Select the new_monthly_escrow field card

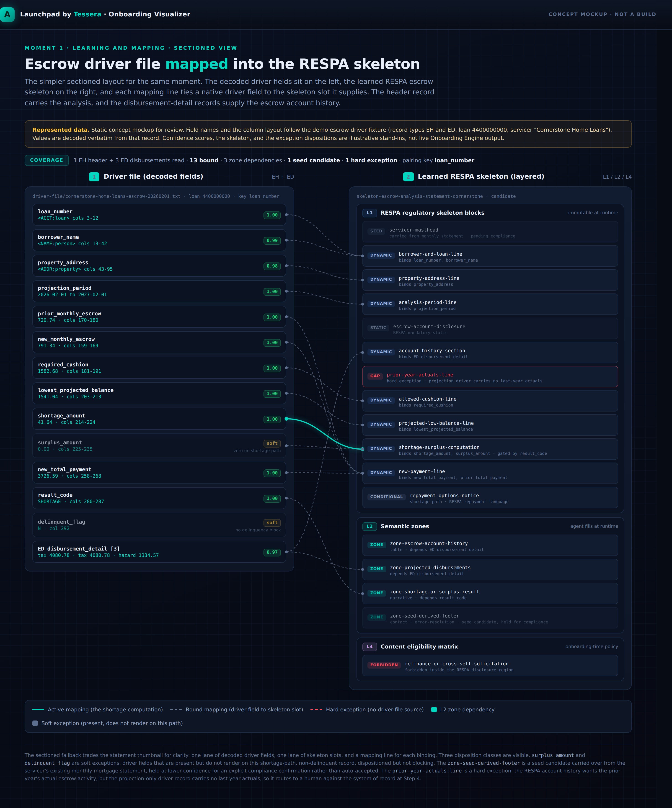159,342
